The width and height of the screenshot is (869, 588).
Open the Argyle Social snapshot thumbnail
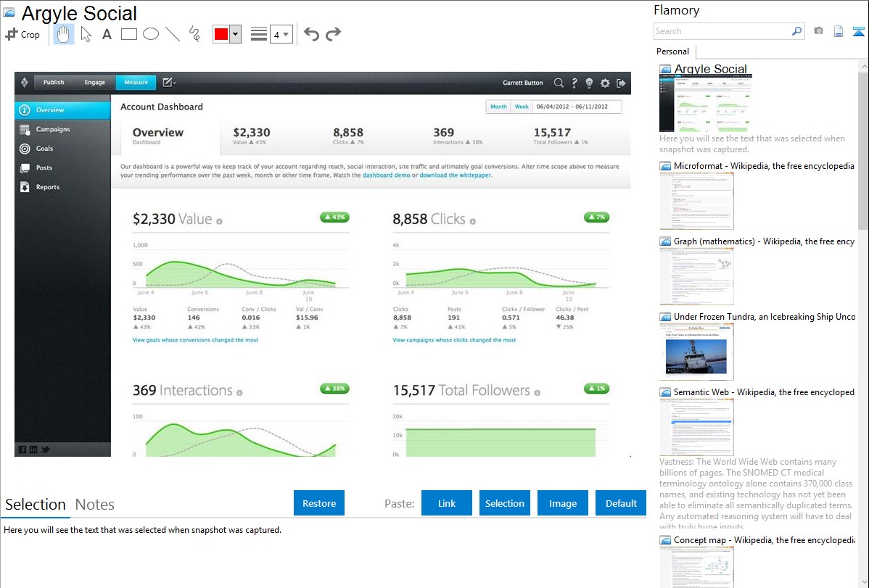(706, 103)
